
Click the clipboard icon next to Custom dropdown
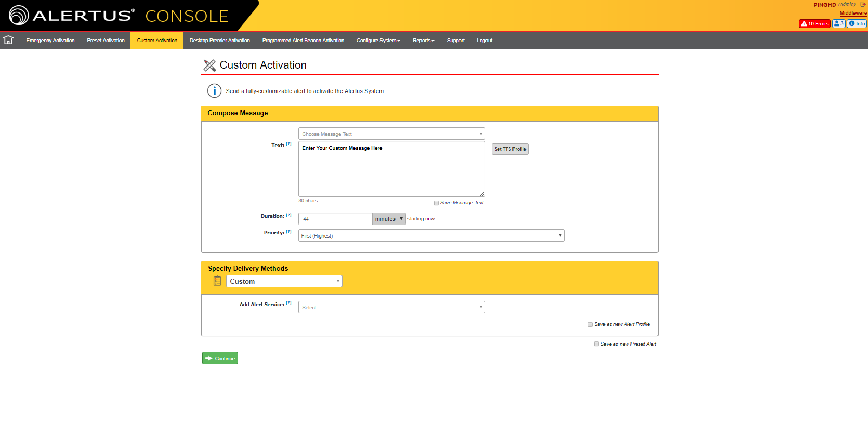[x=217, y=281]
